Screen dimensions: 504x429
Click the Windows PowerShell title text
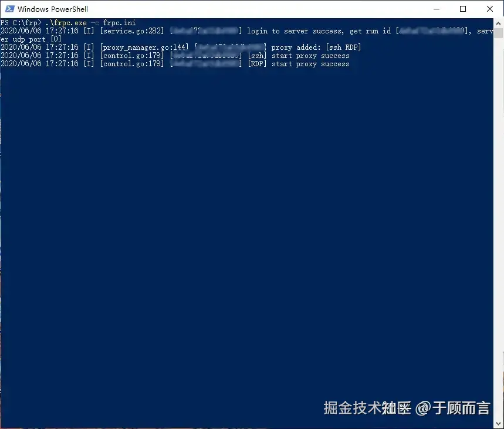[53, 9]
